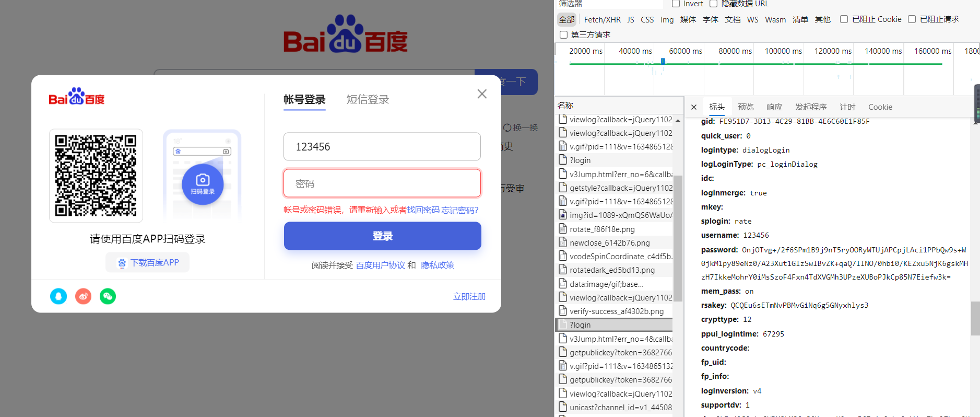The height and width of the screenshot is (417, 980).
Task: Select the WS filter
Action: click(x=752, y=20)
